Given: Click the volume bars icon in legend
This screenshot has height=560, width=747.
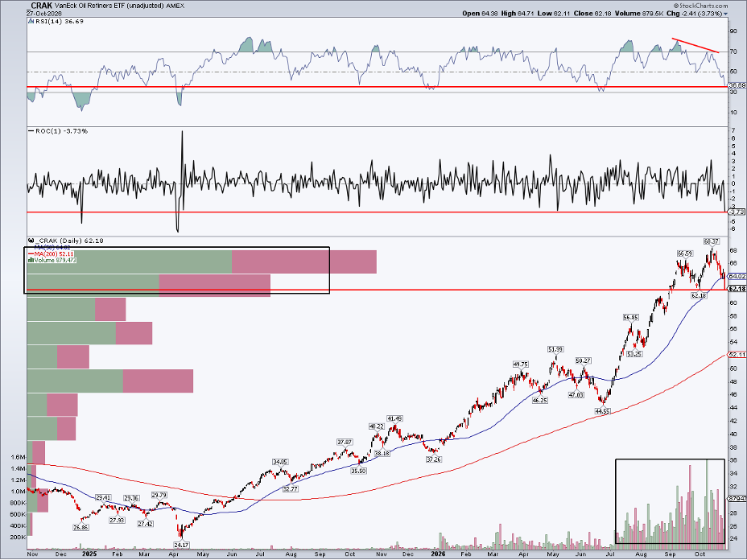Looking at the screenshot, I should click(31, 260).
